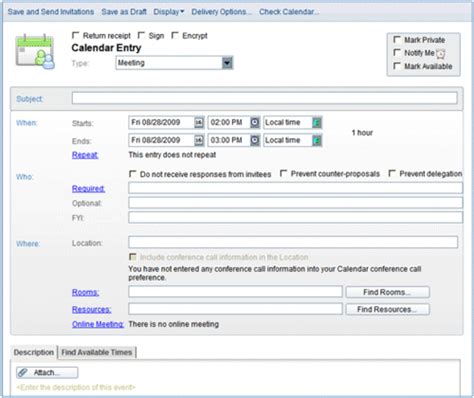Click in the Subject field
The width and height of the screenshot is (474, 398).
[x=264, y=98]
